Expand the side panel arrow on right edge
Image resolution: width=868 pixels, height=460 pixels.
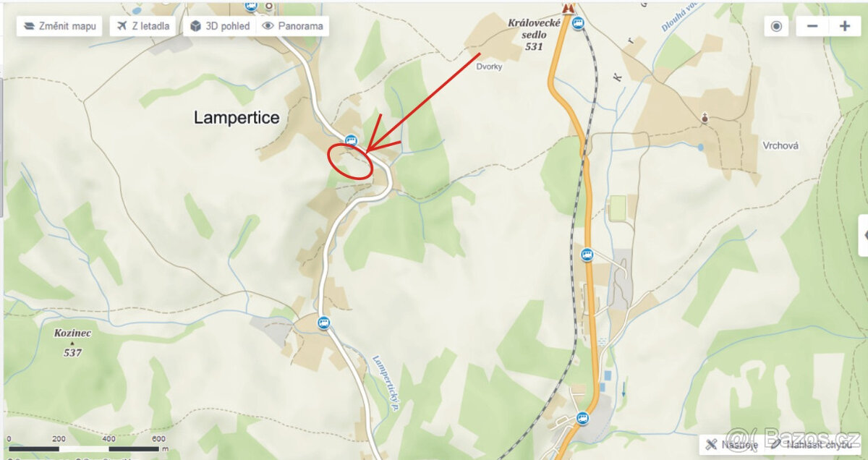pos(864,235)
